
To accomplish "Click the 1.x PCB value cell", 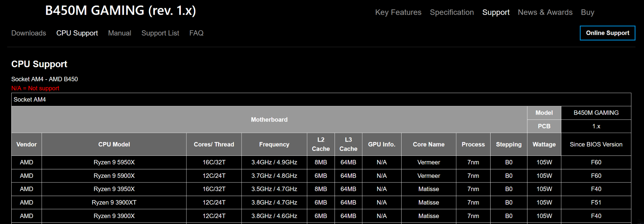I will [596, 126].
